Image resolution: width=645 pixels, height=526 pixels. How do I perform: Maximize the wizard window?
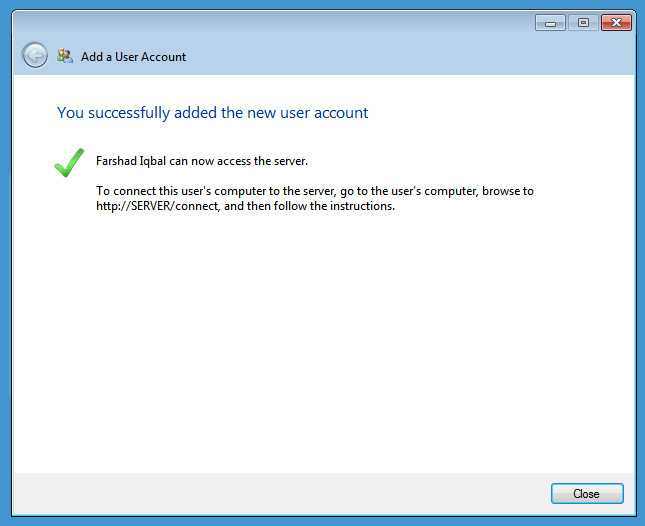pos(583,23)
